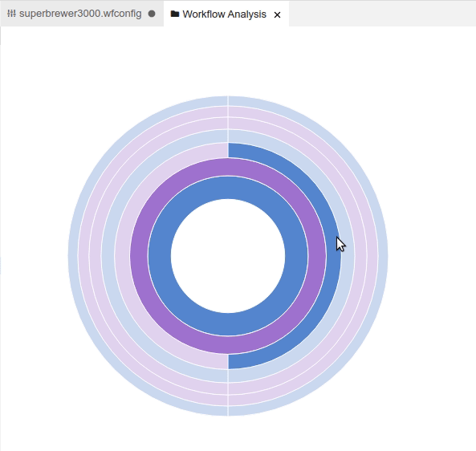476x451 pixels.
Task: Click left half of the inner light blue ring
Action: (108, 256)
